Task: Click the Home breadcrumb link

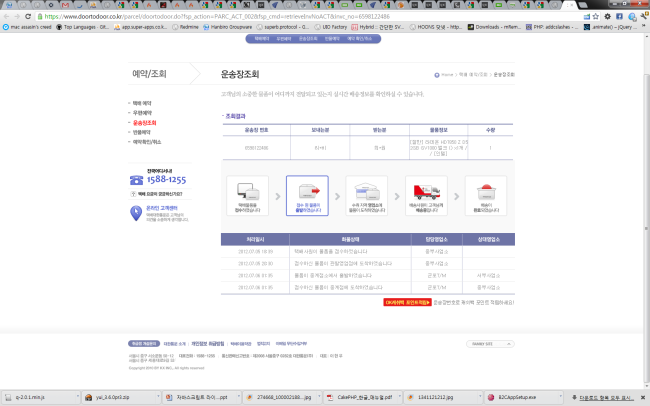Action: 447,75
